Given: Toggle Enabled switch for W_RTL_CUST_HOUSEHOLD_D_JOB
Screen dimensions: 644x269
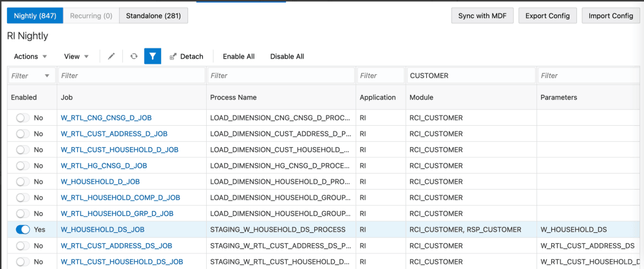Looking at the screenshot, I should tap(23, 150).
